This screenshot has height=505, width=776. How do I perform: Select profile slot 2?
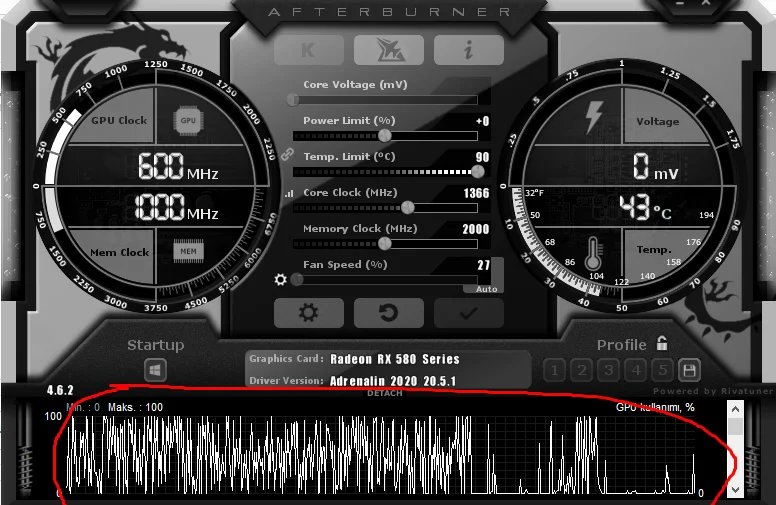coord(582,370)
